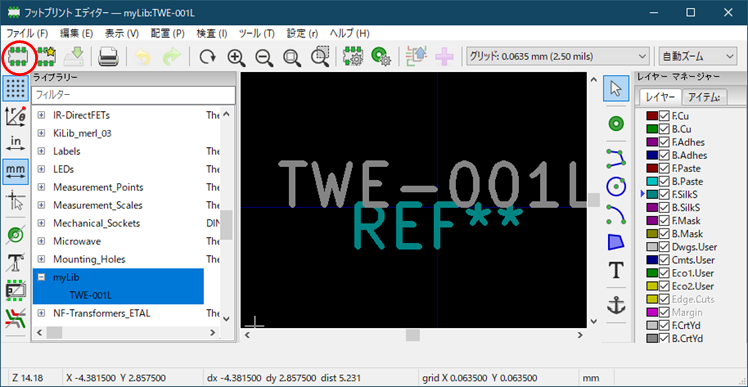Open the grid size dropdown
Screen dimensions: 748x387
click(x=558, y=57)
